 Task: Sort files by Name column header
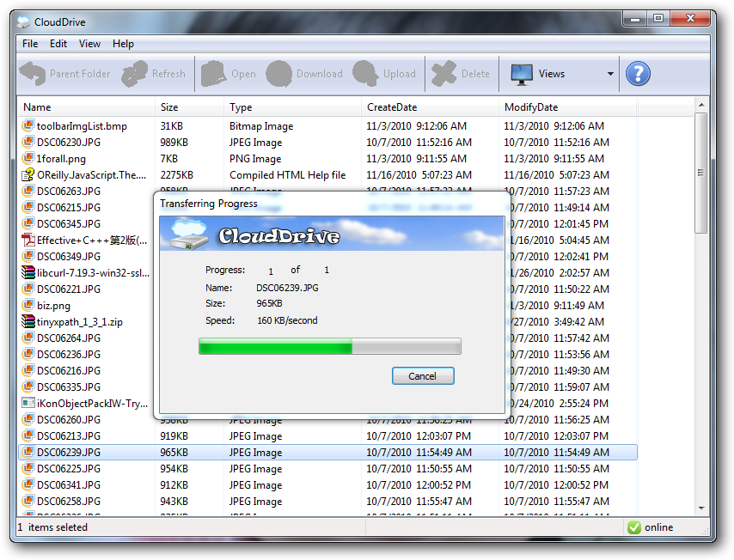coord(86,107)
